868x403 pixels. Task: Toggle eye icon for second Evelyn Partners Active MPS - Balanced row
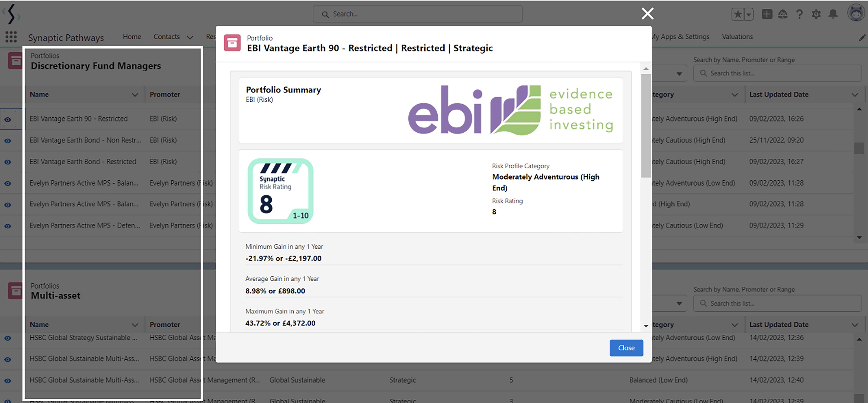coord(8,205)
